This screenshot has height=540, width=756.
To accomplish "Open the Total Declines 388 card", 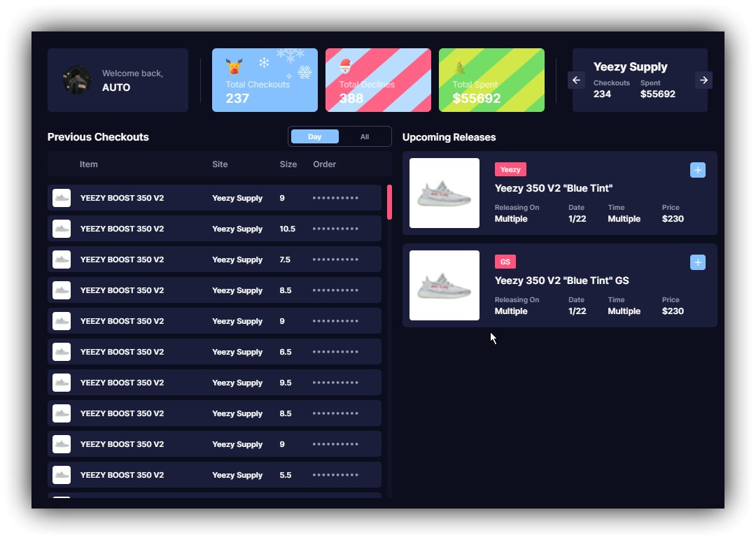I will (379, 80).
